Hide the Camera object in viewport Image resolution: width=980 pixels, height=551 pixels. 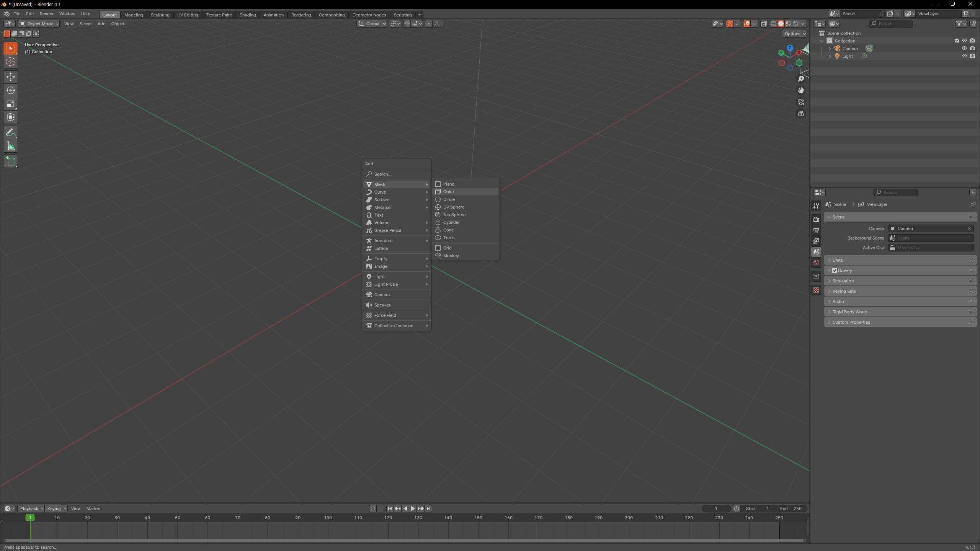click(x=964, y=48)
